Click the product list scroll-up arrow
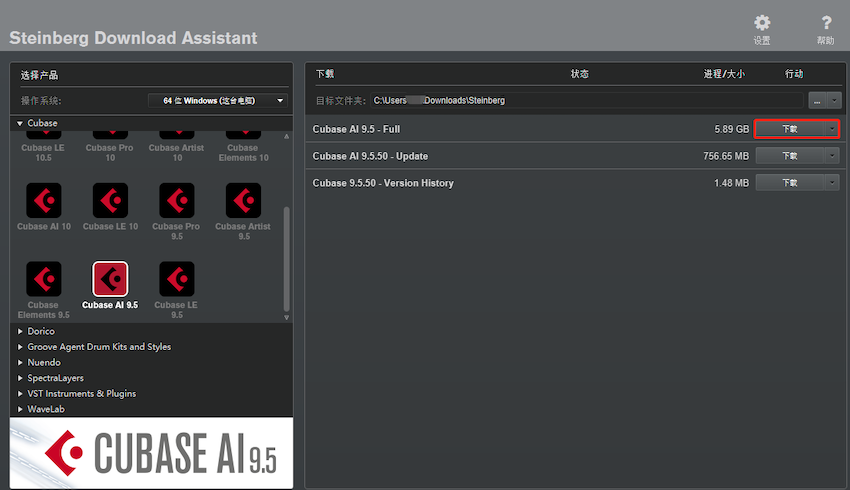Image resolution: width=850 pixels, height=490 pixels. [x=286, y=137]
